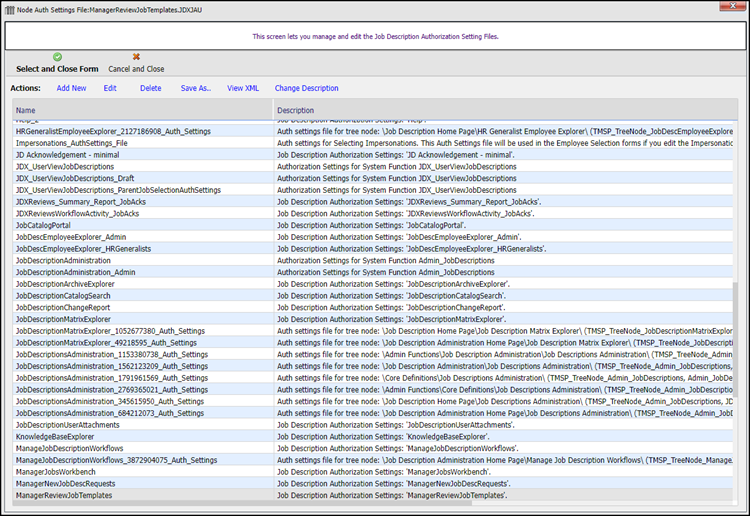Open the Save As.. action

point(195,88)
